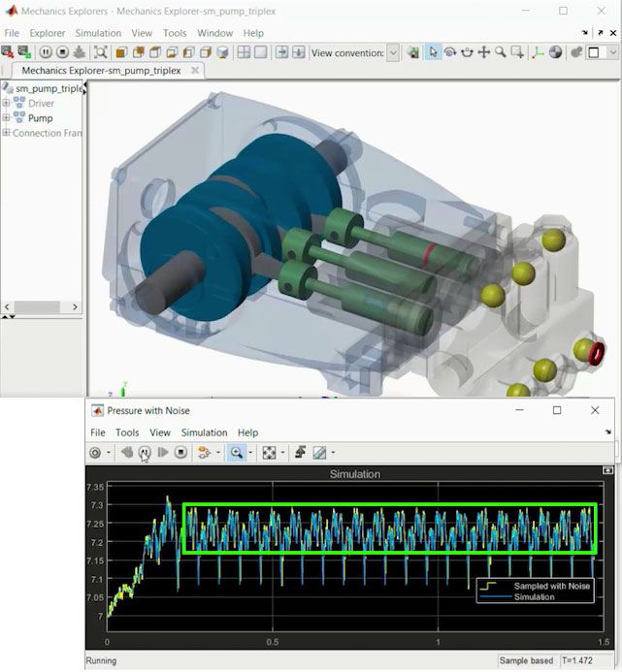Image resolution: width=622 pixels, height=672 pixels.
Task: Activate the pan arrows tool in viewer toolbar
Action: [483, 52]
